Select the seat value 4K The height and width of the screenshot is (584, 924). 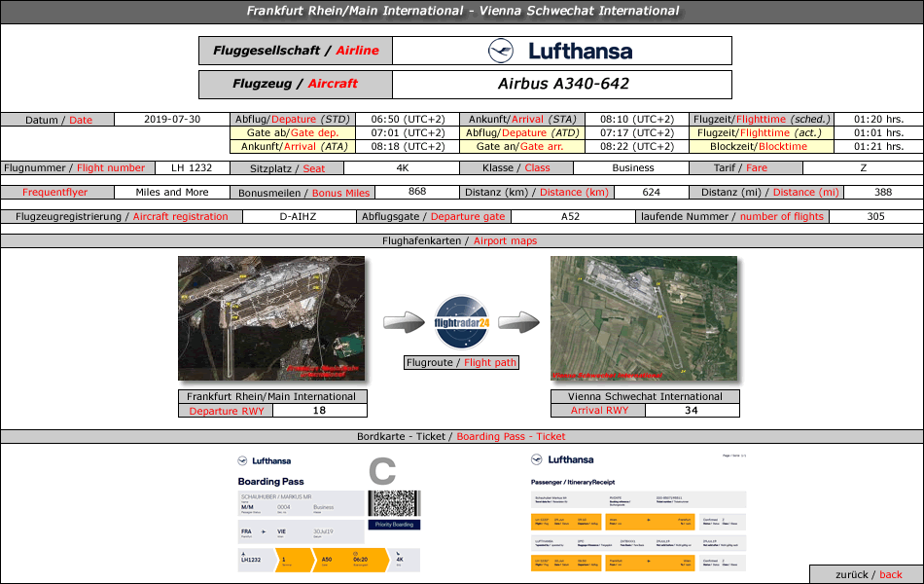click(x=402, y=168)
